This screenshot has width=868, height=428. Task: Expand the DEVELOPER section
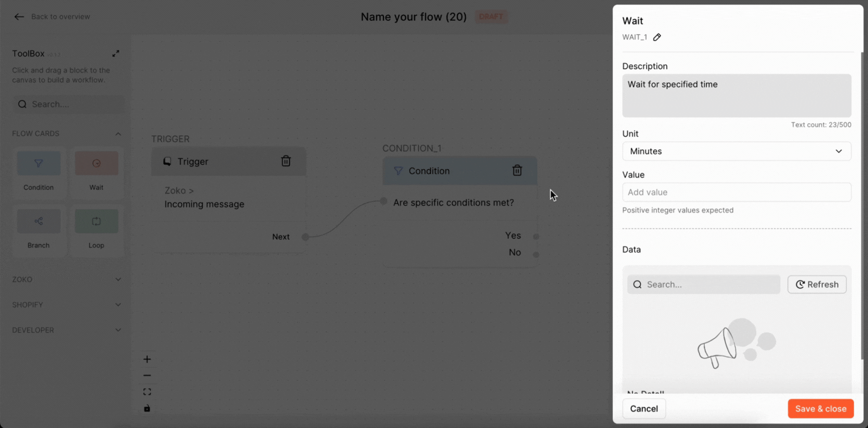(118, 330)
